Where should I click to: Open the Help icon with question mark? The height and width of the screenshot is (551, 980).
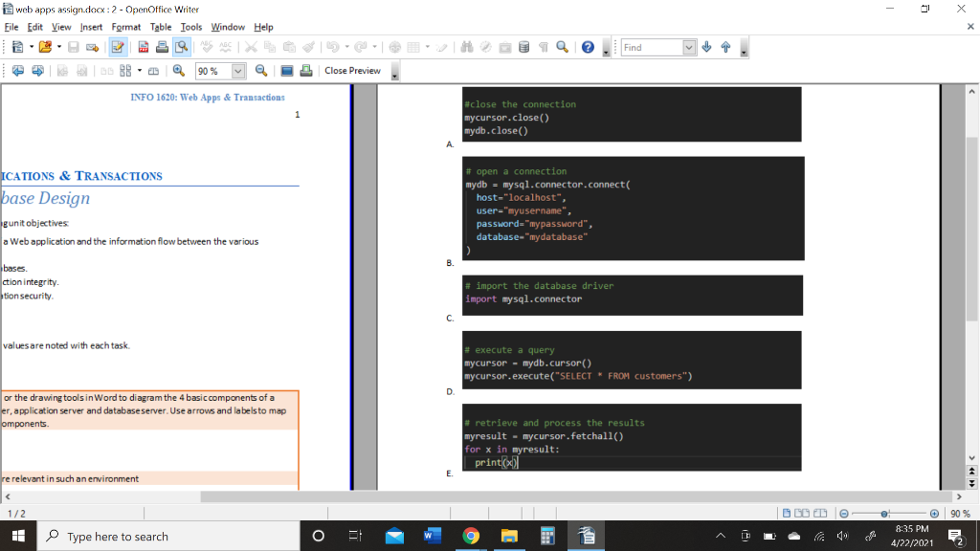[x=587, y=46]
